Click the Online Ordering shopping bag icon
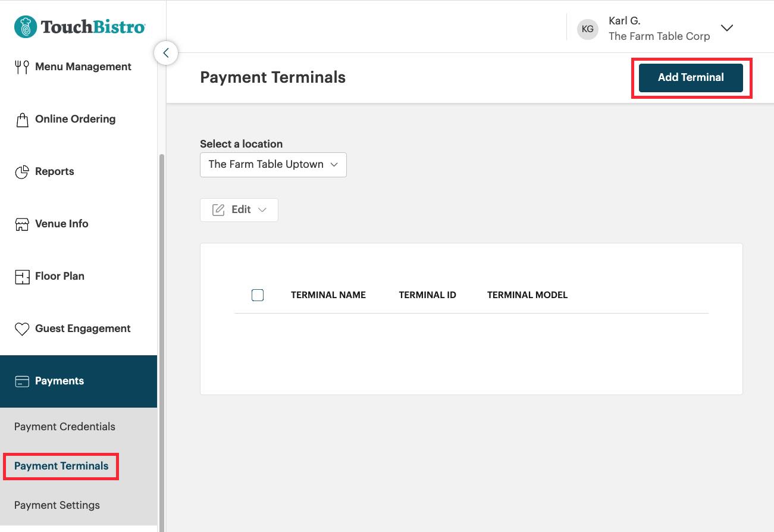774x532 pixels. (22, 120)
